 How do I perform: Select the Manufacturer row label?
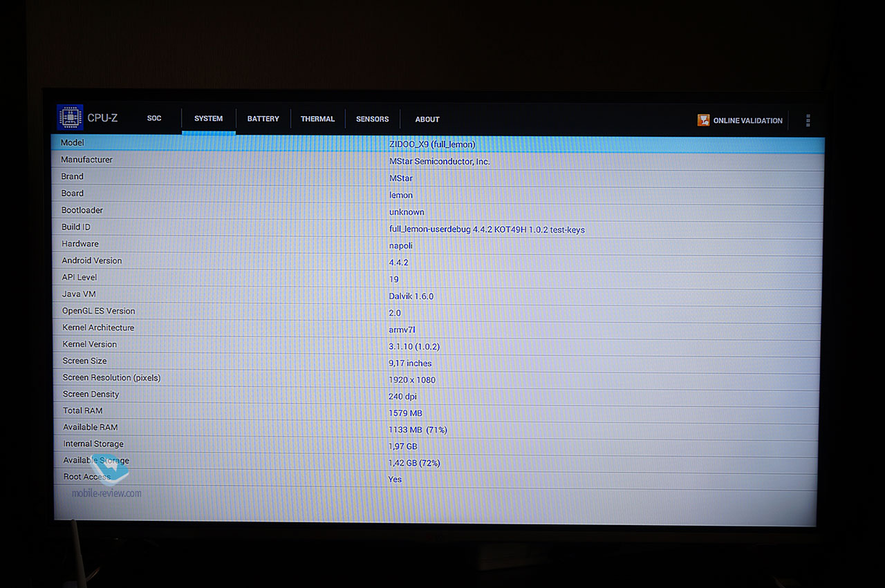tap(86, 160)
